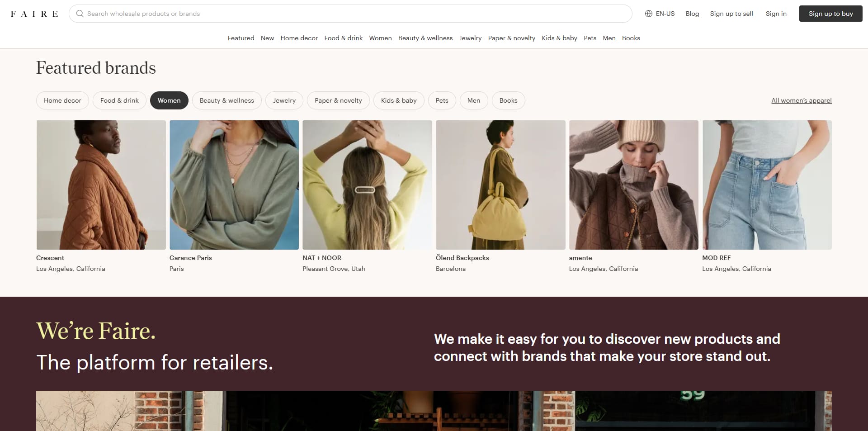Viewport: 868px width, 431px height.
Task: Click the Sign up to buy button
Action: 831,14
